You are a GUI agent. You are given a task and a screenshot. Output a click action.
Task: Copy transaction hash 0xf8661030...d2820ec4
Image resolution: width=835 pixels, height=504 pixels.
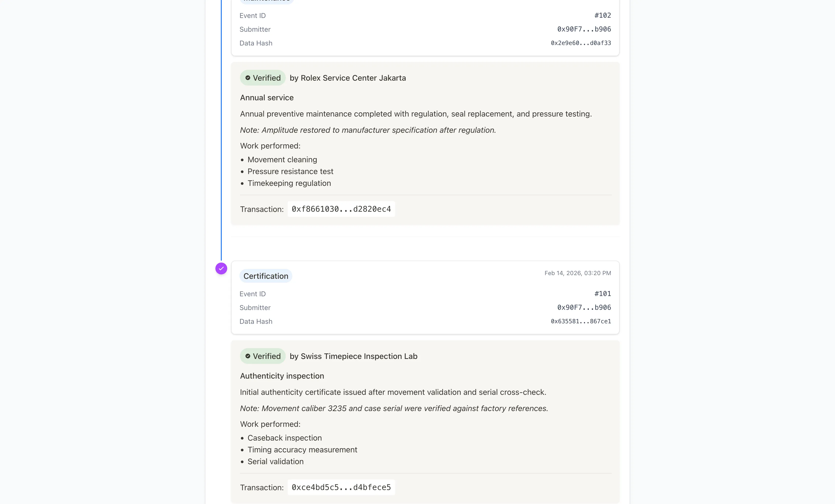[341, 209]
